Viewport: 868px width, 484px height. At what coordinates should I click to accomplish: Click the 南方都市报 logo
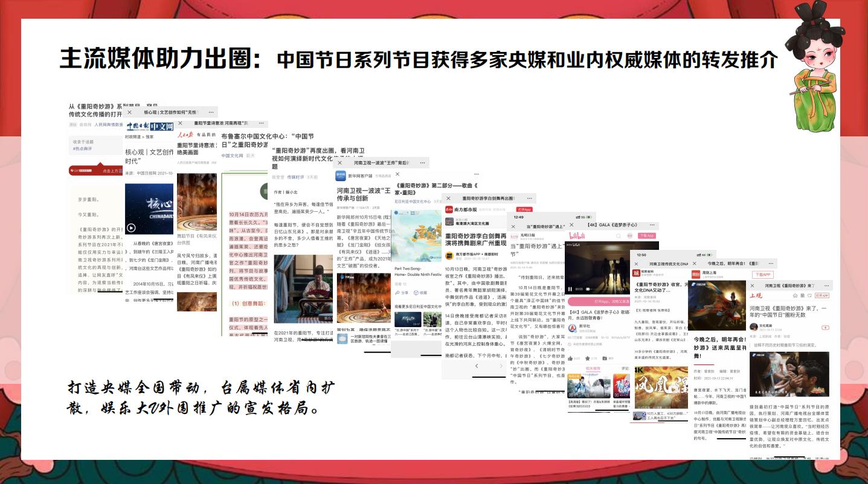pos(462,209)
